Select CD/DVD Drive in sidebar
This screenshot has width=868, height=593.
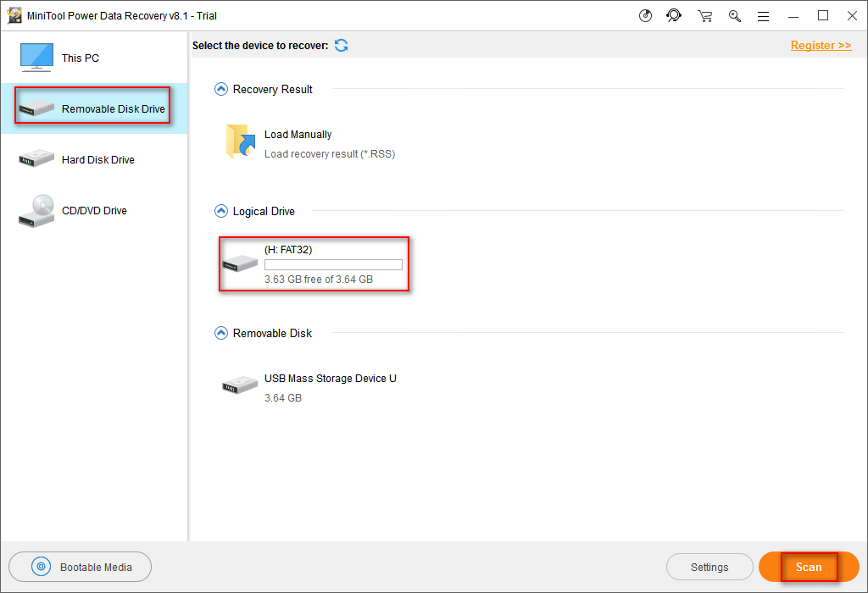pos(94,211)
